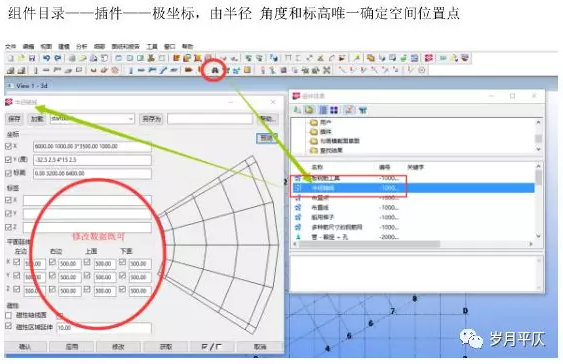The height and width of the screenshot is (364, 563).
Task: Click the orange arrow icon left of binoculars
Action: click(189, 70)
